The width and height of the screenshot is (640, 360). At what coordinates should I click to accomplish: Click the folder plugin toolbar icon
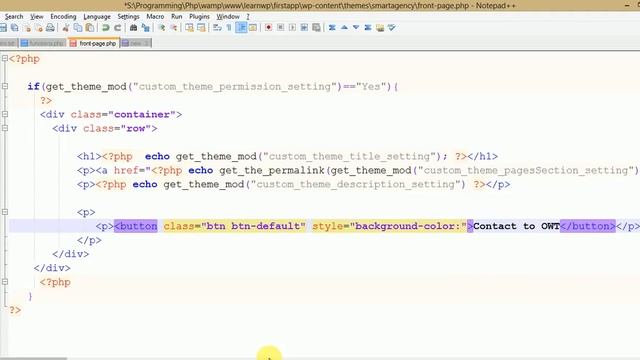380,28
